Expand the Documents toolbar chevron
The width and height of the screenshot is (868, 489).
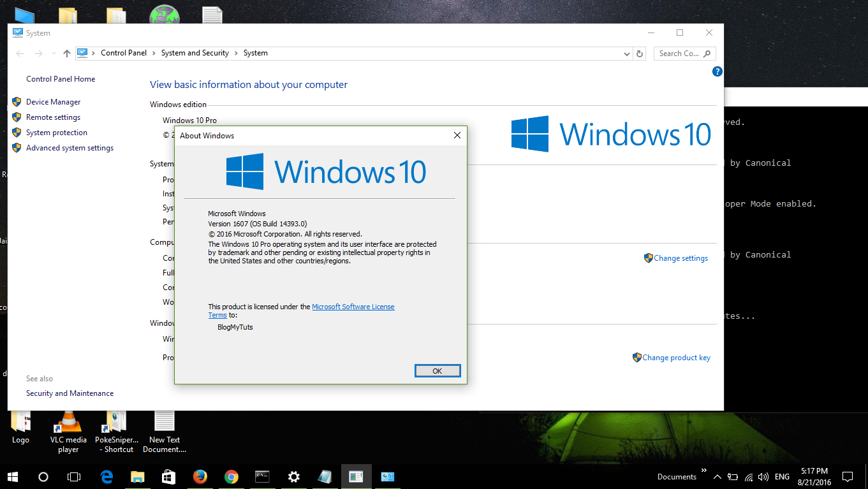704,472
